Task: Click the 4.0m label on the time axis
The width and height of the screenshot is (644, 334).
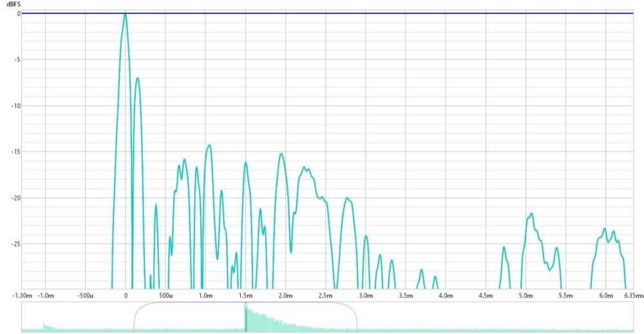Action: coord(446,296)
